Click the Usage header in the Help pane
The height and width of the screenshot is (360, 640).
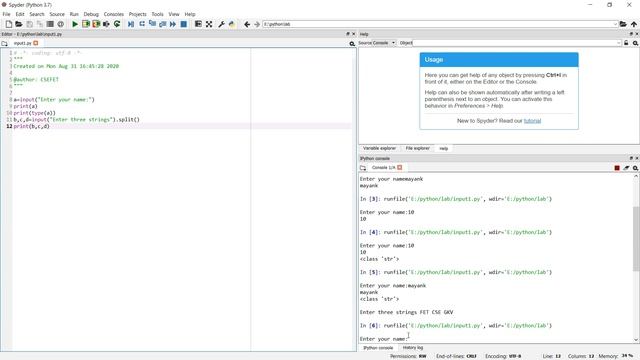coord(499,60)
